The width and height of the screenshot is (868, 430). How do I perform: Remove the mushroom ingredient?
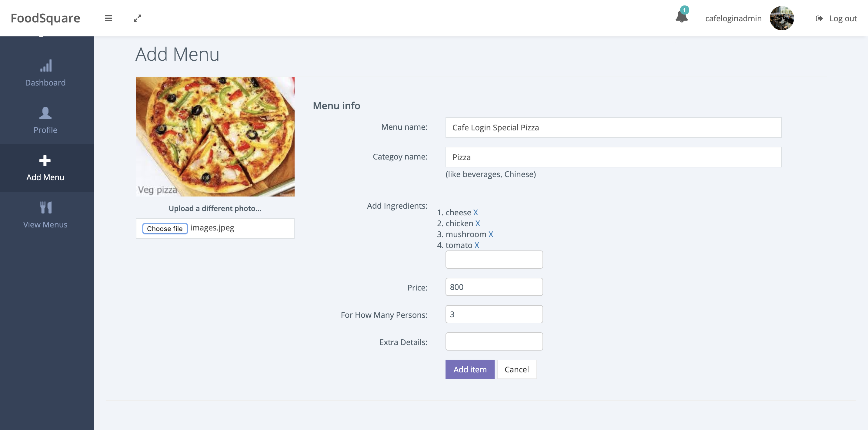point(491,234)
